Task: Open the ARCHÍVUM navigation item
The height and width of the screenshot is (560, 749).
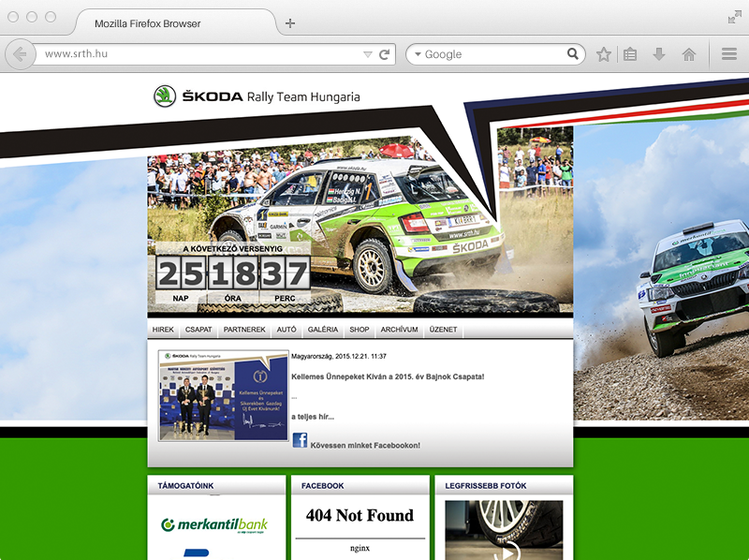Action: pos(399,331)
